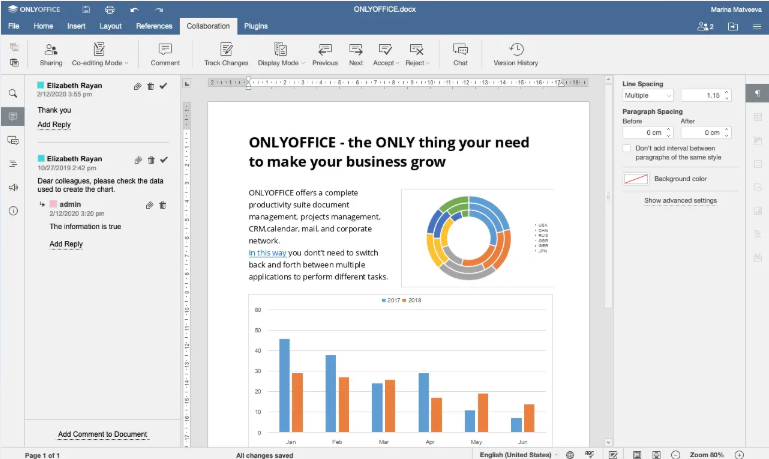Switch to the Layout tab

[110, 26]
